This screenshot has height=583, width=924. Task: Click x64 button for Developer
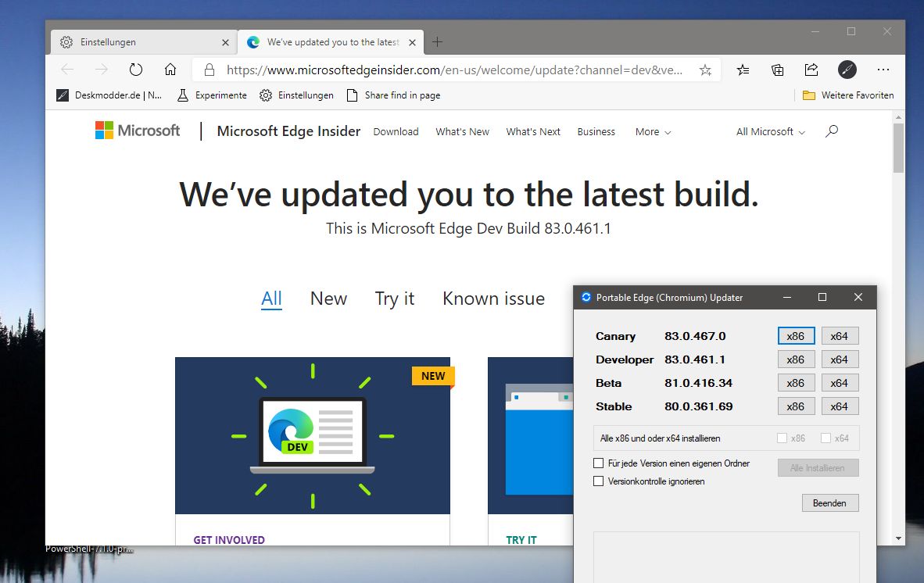tap(840, 359)
